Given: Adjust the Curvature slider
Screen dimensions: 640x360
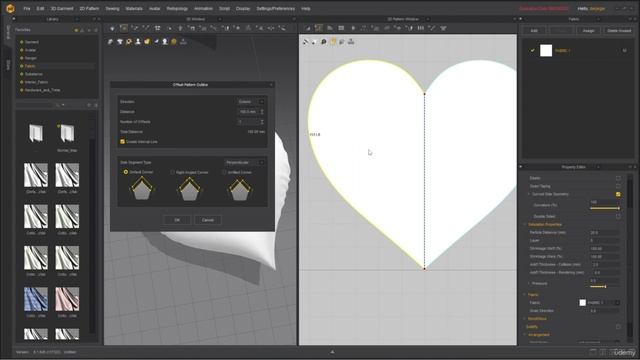Looking at the screenshot, I should [605, 208].
